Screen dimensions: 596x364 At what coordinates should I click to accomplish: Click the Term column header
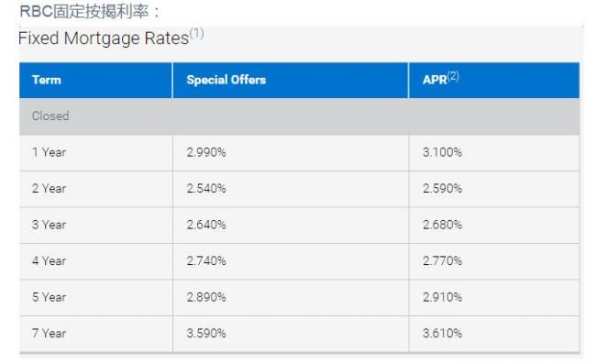click(47, 80)
